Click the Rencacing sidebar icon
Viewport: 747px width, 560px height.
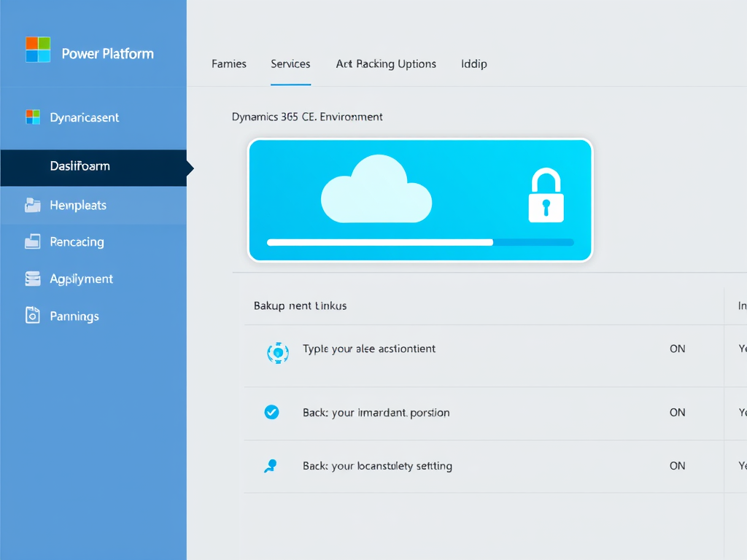pyautogui.click(x=33, y=241)
